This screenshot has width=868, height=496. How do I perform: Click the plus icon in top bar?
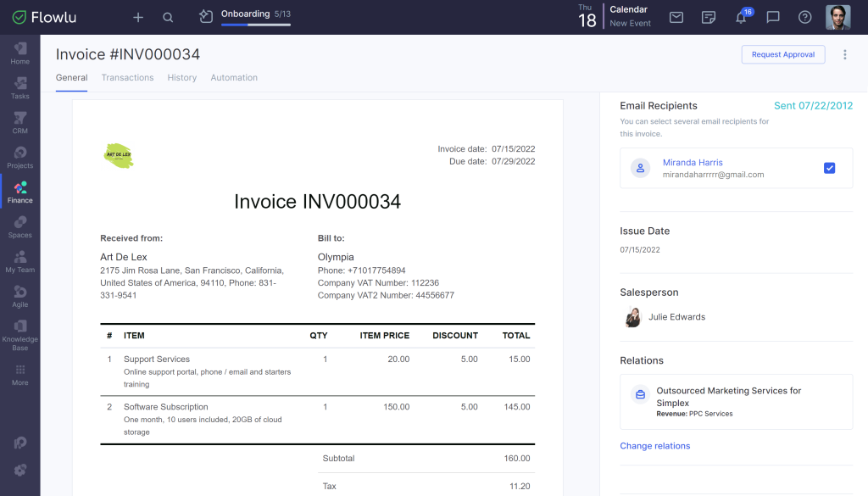click(x=138, y=17)
